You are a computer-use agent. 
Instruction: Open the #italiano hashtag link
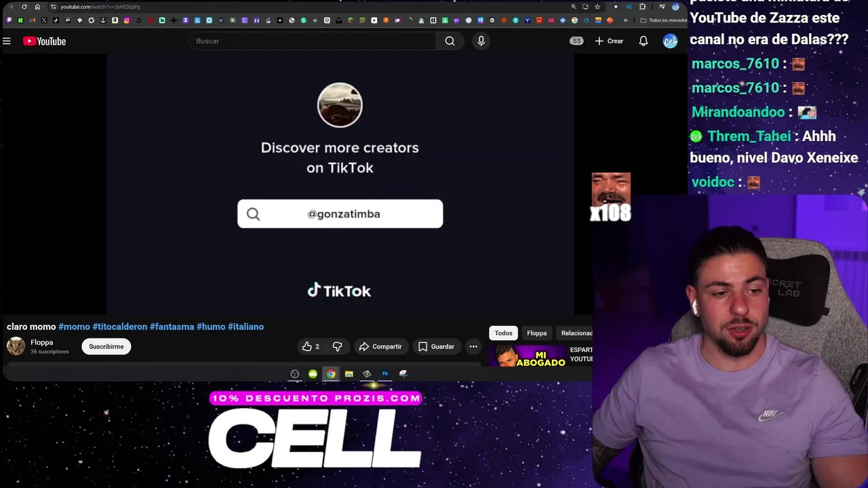245,327
